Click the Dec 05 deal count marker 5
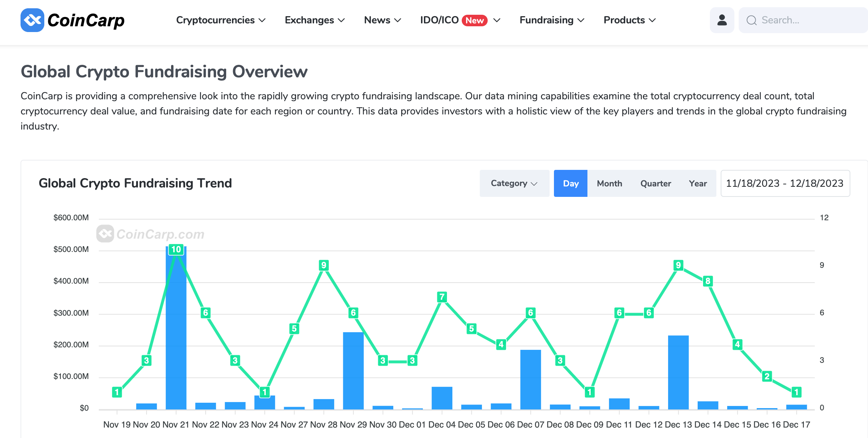 click(471, 329)
